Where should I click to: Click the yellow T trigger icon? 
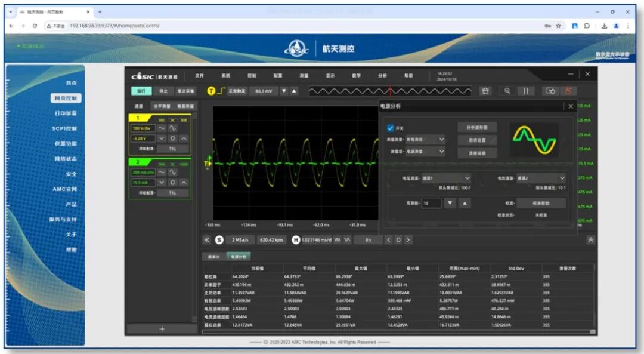(211, 91)
